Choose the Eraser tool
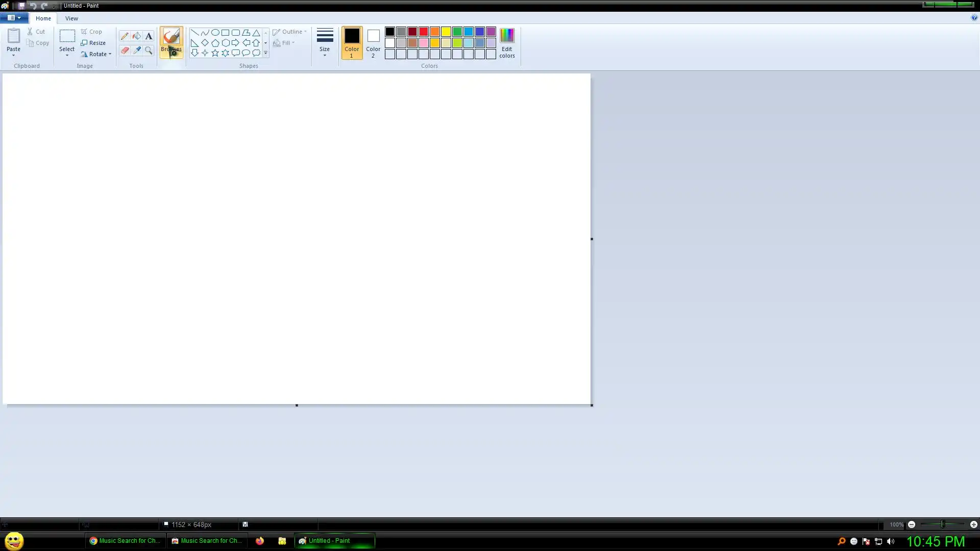This screenshot has height=551, width=980. coord(125,51)
